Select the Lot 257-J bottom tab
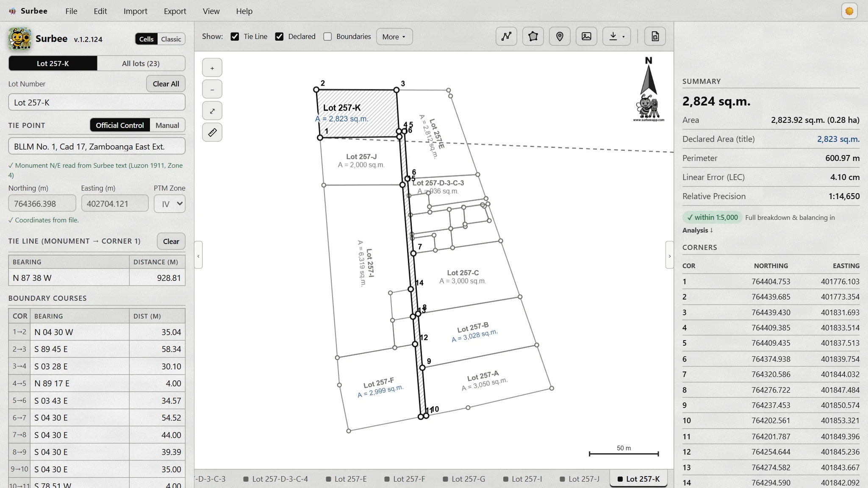The width and height of the screenshot is (868, 488). (x=580, y=479)
